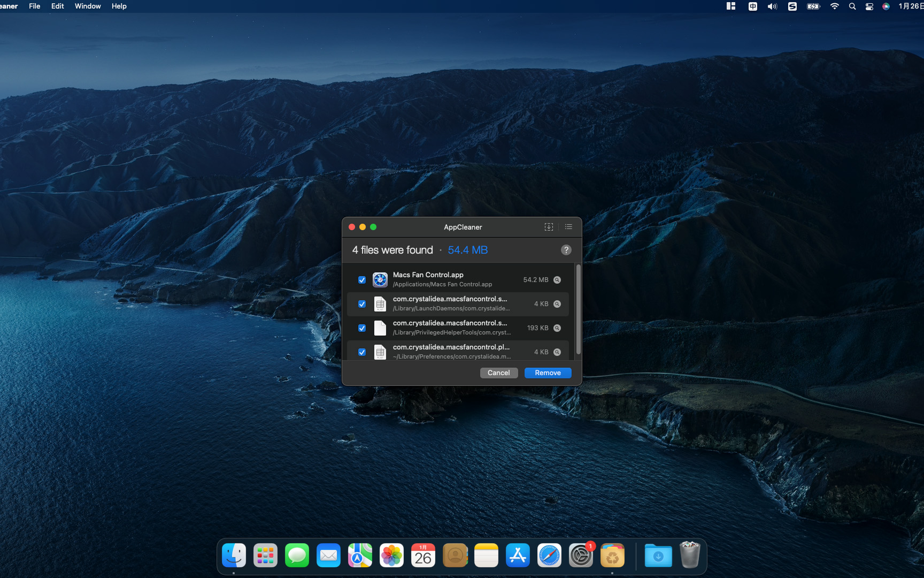Click the AppCleaner icon in the Dock
Image resolution: width=924 pixels, height=578 pixels.
pyautogui.click(x=613, y=556)
